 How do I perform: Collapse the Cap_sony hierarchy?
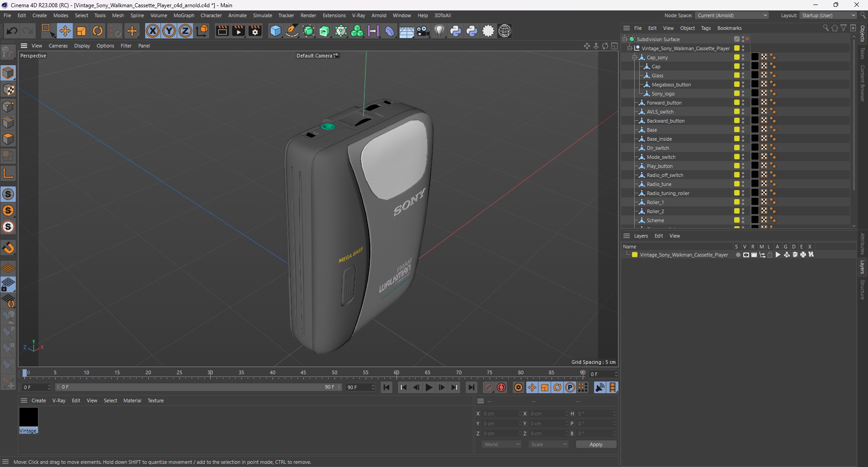click(635, 57)
